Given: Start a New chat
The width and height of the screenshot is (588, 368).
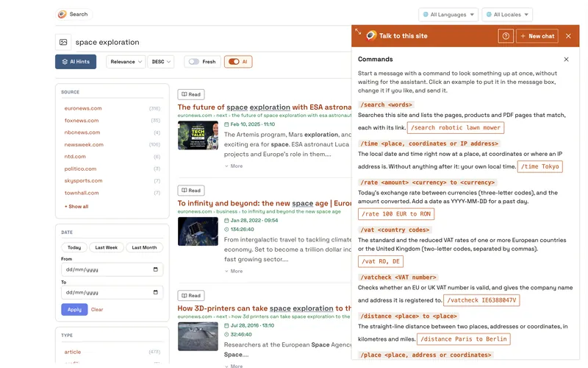Looking at the screenshot, I should point(537,36).
